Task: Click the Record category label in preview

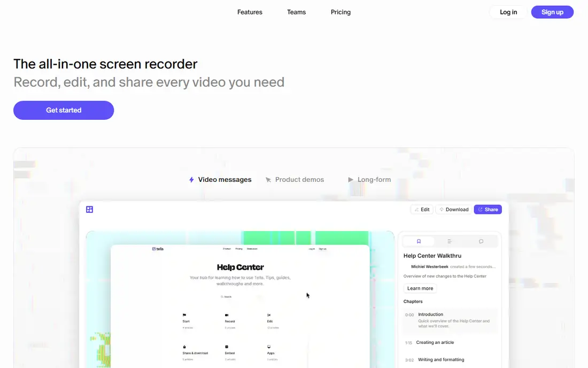Action: tap(230, 321)
